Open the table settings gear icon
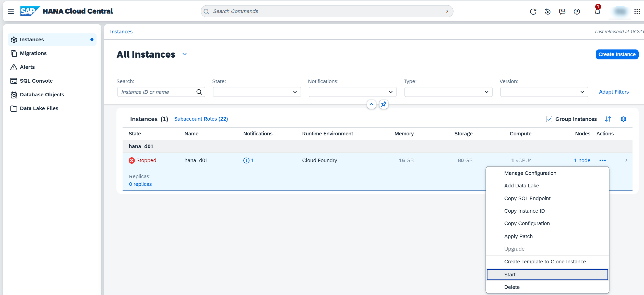 pos(623,119)
